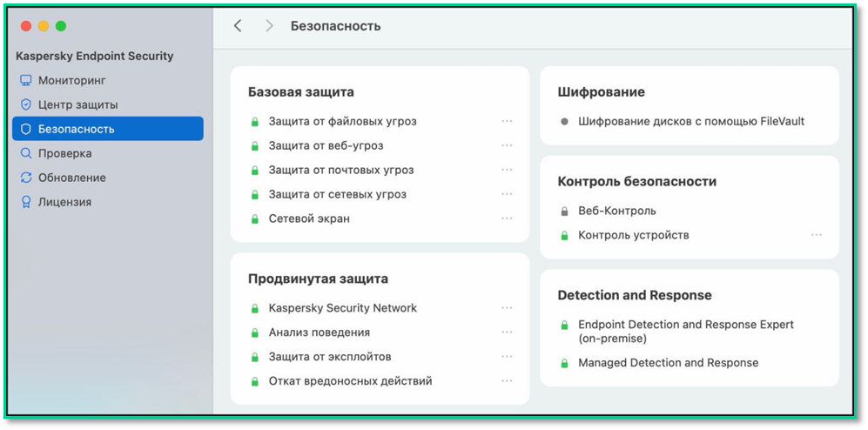Screen dimensions: 868x430
Task: Click the Базовая защита heading
Action: (x=301, y=92)
